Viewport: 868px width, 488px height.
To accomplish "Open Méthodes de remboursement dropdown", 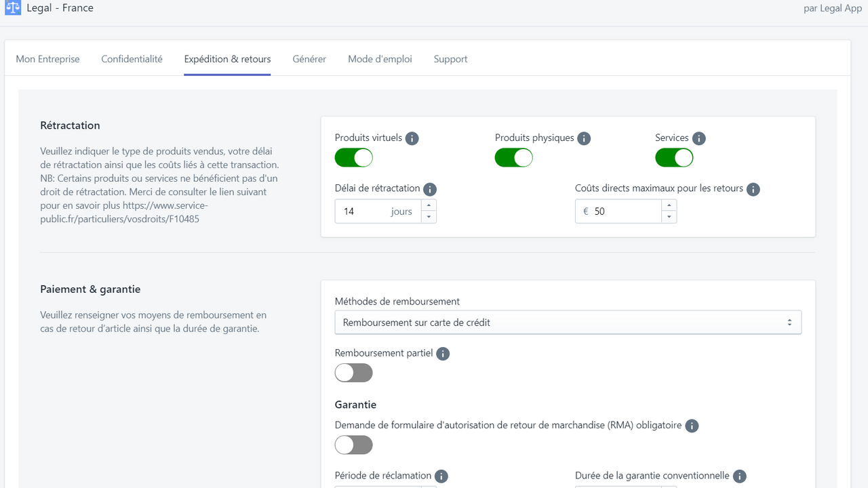I will 568,323.
